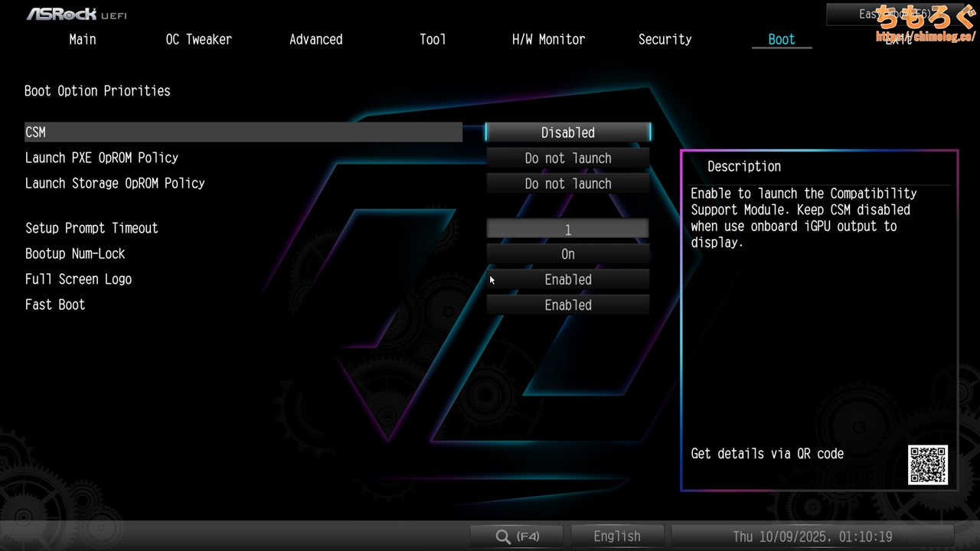Click the Setup Prompt Timeout value field

tap(567, 230)
